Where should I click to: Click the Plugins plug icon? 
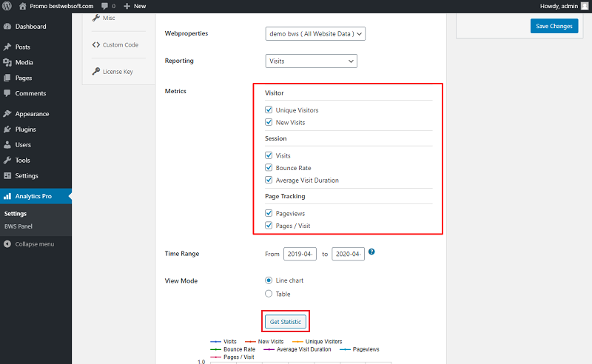click(x=7, y=129)
